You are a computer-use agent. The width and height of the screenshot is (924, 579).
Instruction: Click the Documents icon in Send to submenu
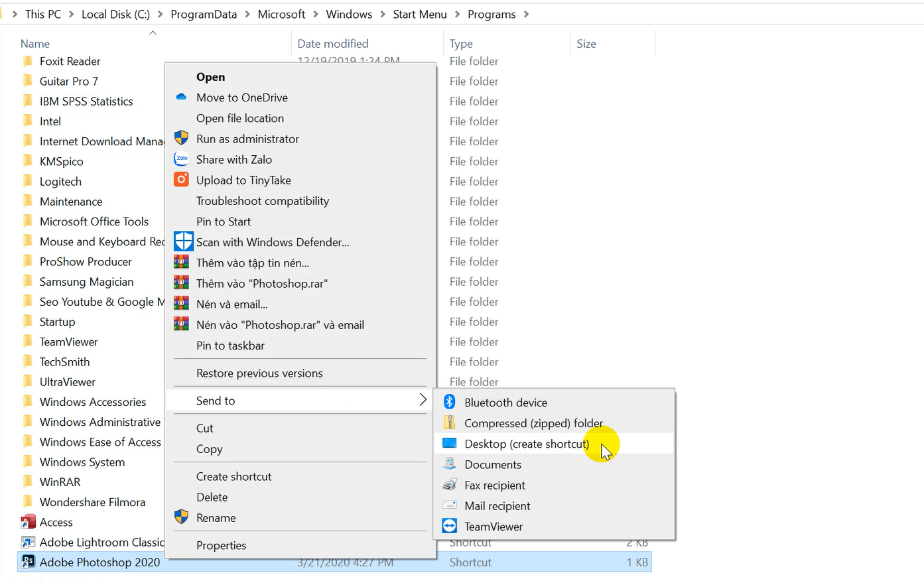(449, 464)
